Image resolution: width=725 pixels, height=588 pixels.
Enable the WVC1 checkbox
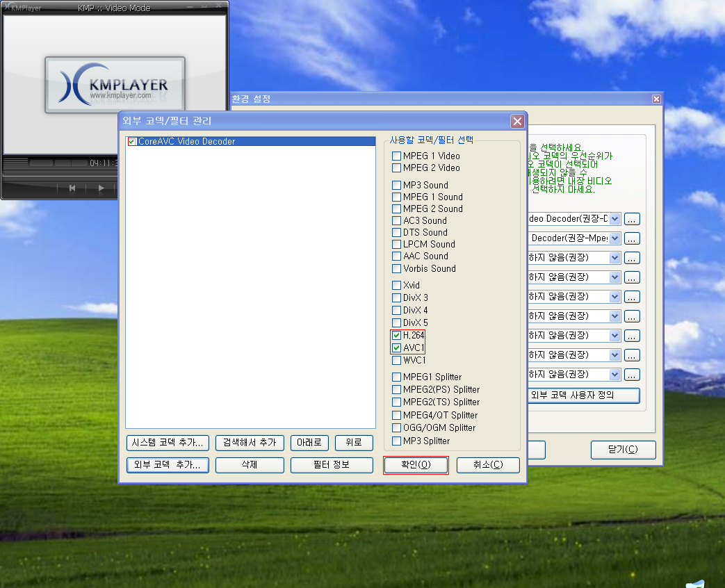[x=396, y=360]
